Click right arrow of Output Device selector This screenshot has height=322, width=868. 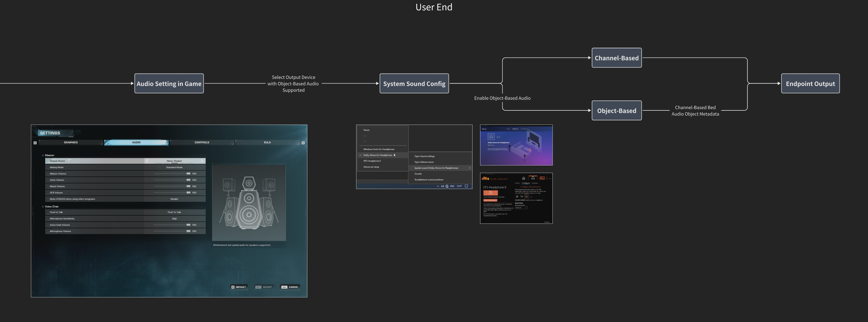[x=202, y=161]
